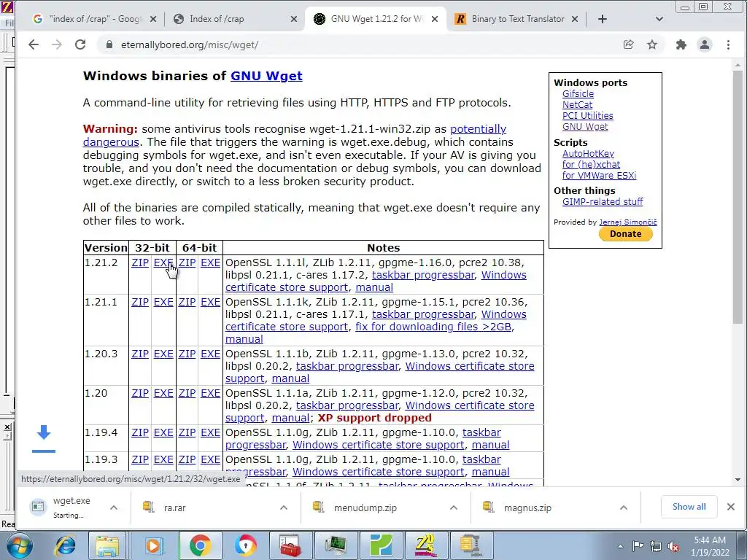Open NetCat in Windows ports sidebar
Screen dimensions: 747x560
pyautogui.click(x=577, y=105)
